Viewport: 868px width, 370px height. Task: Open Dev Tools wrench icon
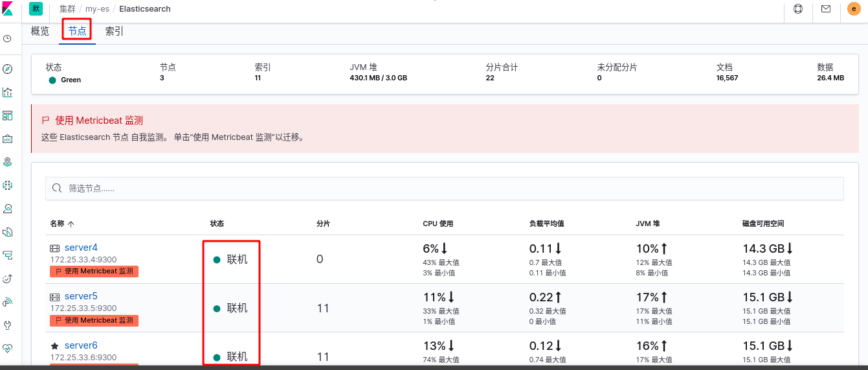tap(7, 325)
